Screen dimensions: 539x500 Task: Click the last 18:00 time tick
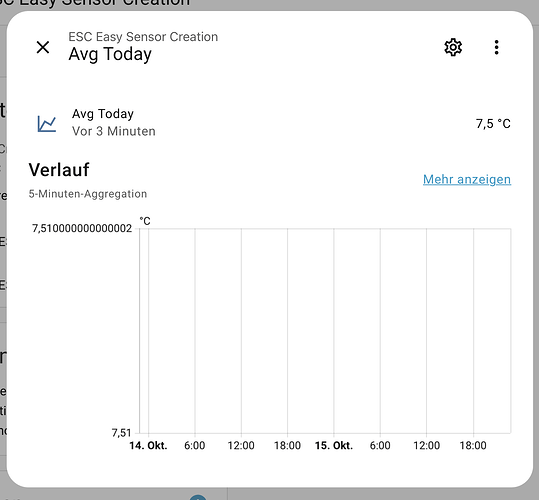coord(473,445)
